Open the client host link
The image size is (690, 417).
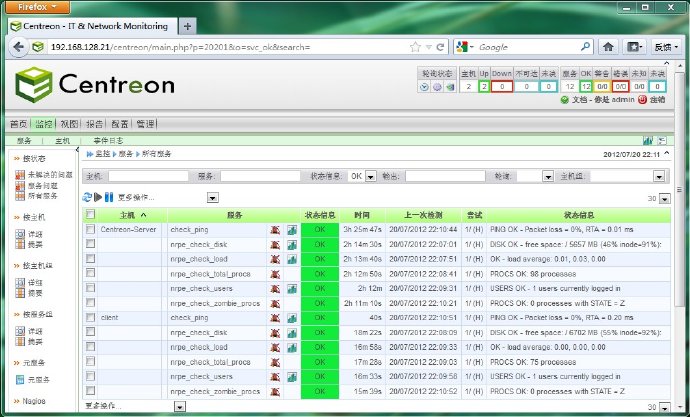[109, 318]
